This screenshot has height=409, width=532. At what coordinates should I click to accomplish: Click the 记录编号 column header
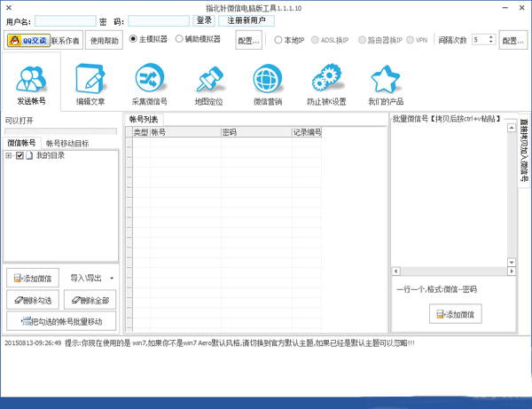[307, 132]
